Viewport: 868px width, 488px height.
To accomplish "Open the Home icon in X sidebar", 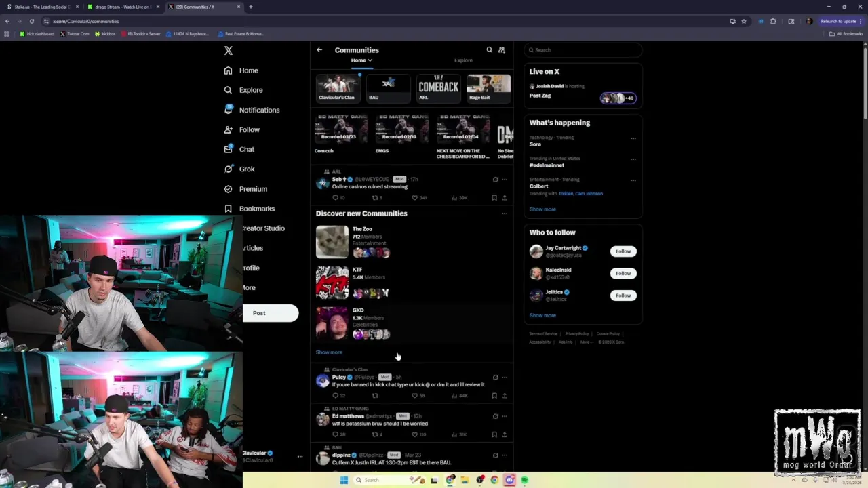I will click(228, 70).
